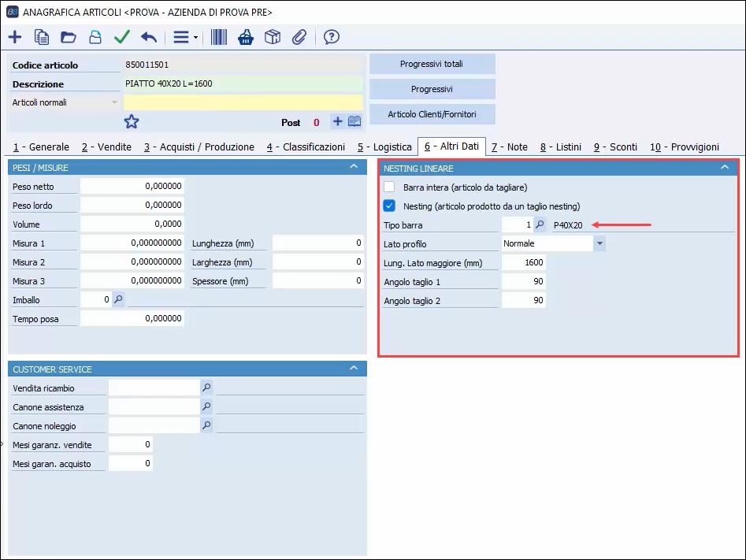Screen dimensions: 746x560
Task: Enable Barra intera checkbox
Action: pyautogui.click(x=389, y=187)
